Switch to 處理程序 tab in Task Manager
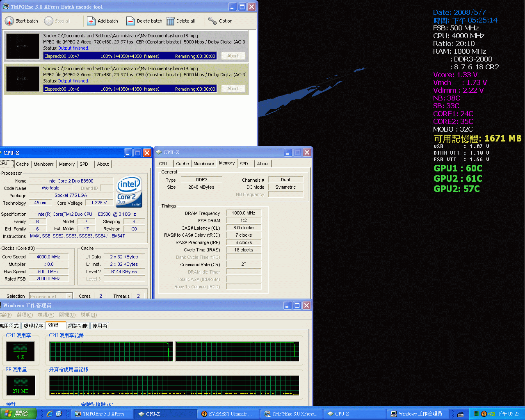The width and height of the screenshot is (525, 420). coord(33,326)
